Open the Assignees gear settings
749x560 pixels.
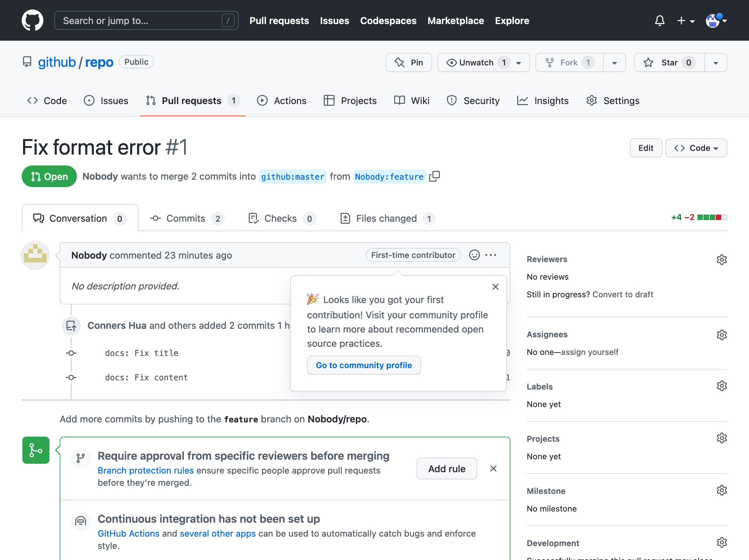(722, 335)
